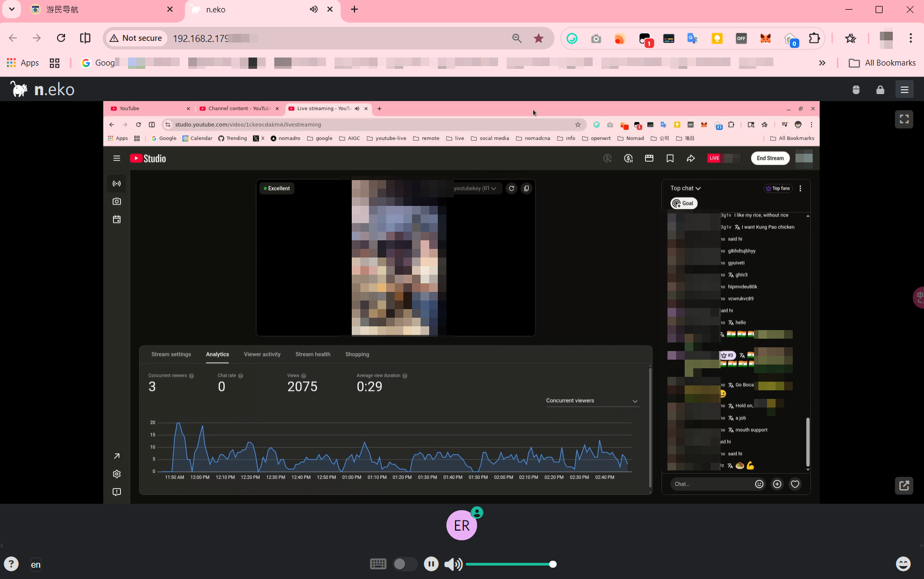Click the Goal button in chat
Image resolution: width=924 pixels, height=579 pixels.
(684, 203)
